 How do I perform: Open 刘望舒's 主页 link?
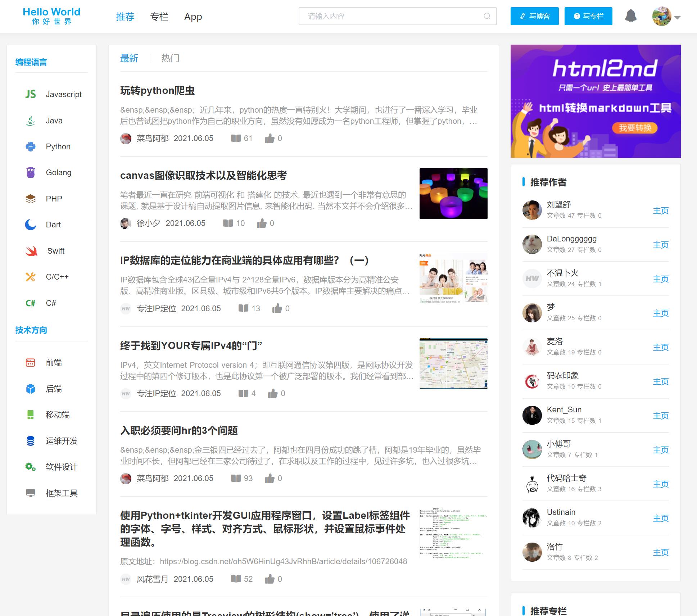pyautogui.click(x=661, y=210)
